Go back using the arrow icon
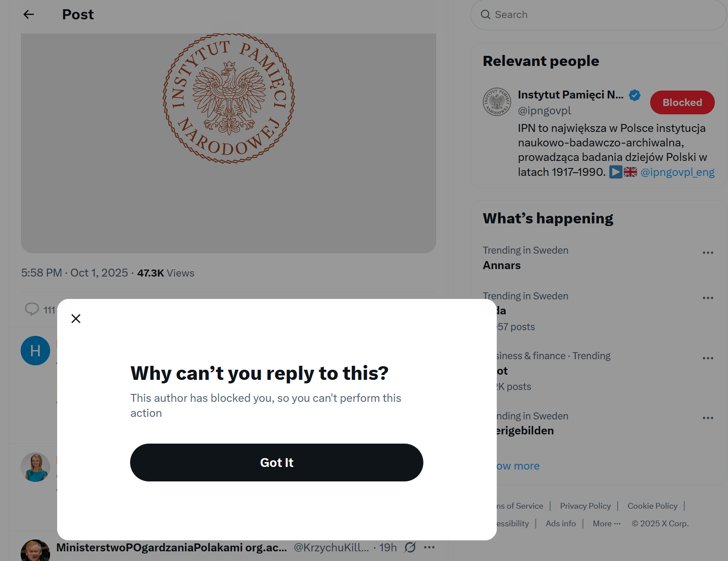The image size is (728, 561). [29, 15]
